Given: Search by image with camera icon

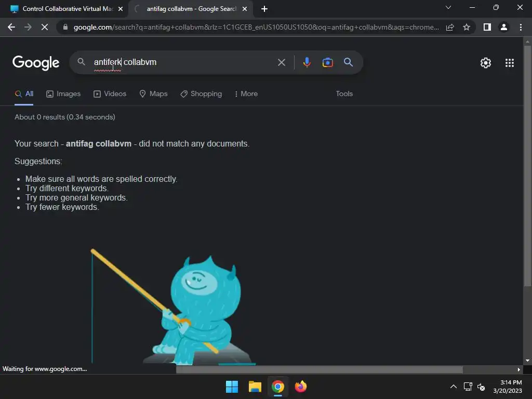Looking at the screenshot, I should click(327, 62).
